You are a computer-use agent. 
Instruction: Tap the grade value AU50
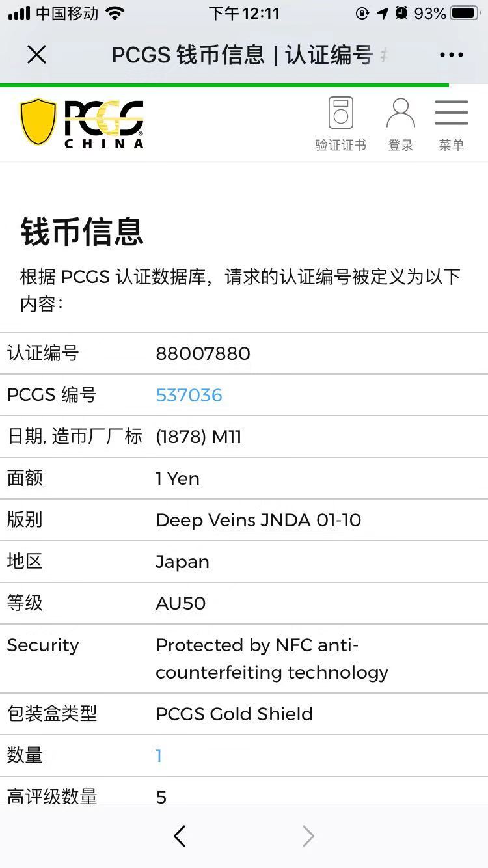[180, 603]
